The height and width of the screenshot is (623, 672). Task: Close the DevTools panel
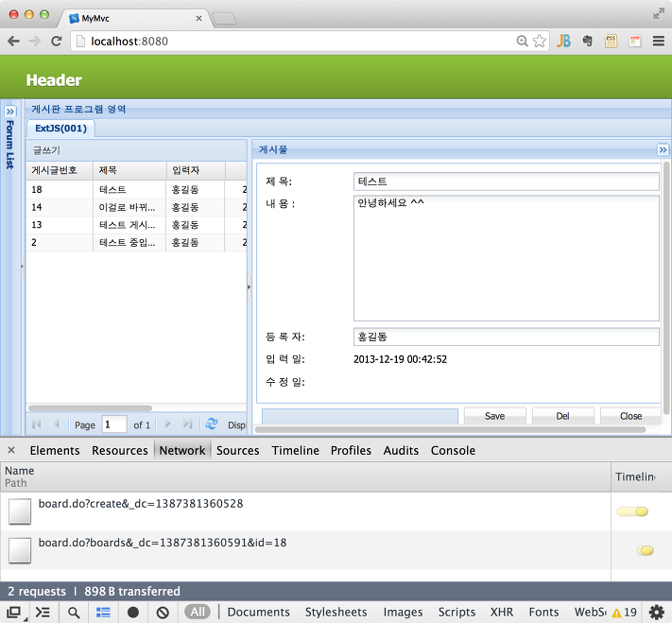point(11,450)
